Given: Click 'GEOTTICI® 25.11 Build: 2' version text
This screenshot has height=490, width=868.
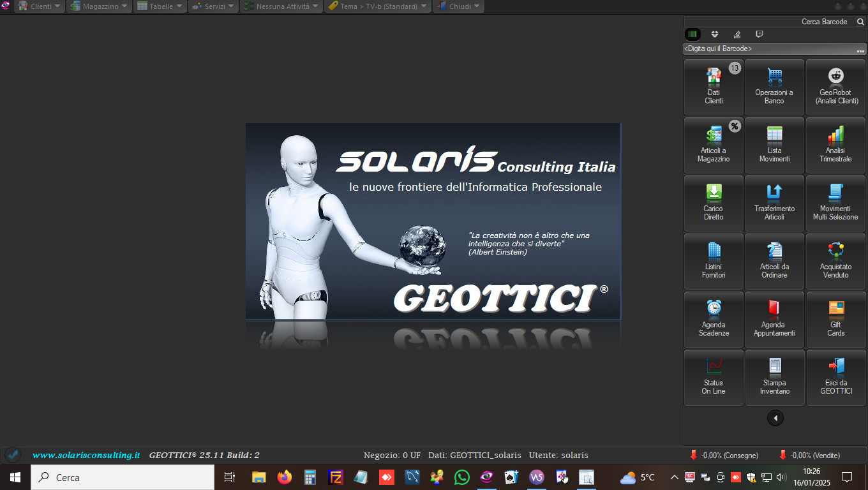Looking at the screenshot, I should point(204,456).
